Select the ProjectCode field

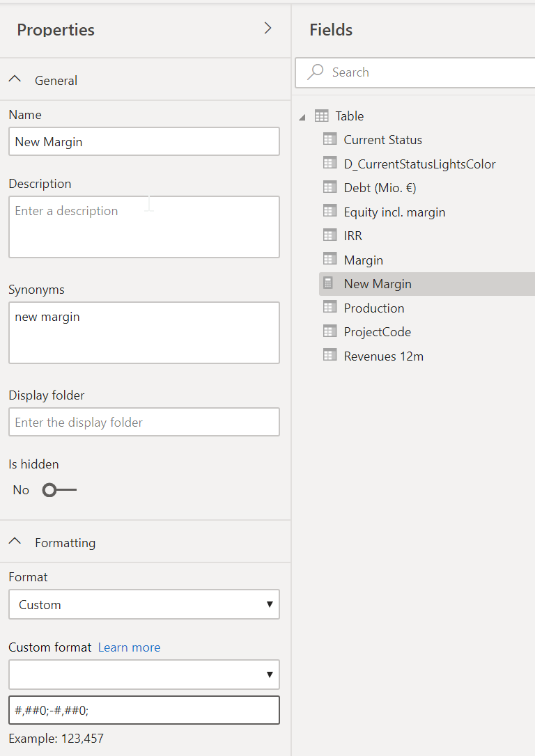(x=378, y=332)
